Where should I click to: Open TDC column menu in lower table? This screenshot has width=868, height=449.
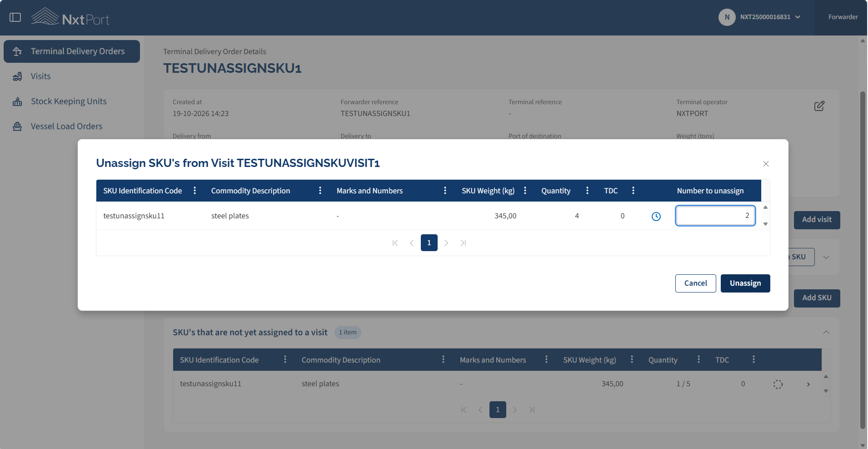(753, 359)
